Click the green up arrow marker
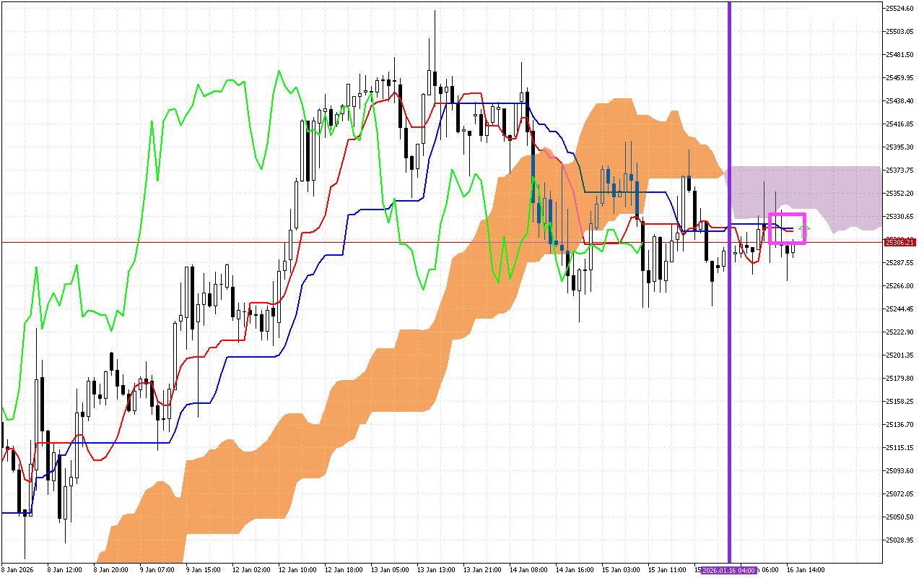 coord(805,230)
